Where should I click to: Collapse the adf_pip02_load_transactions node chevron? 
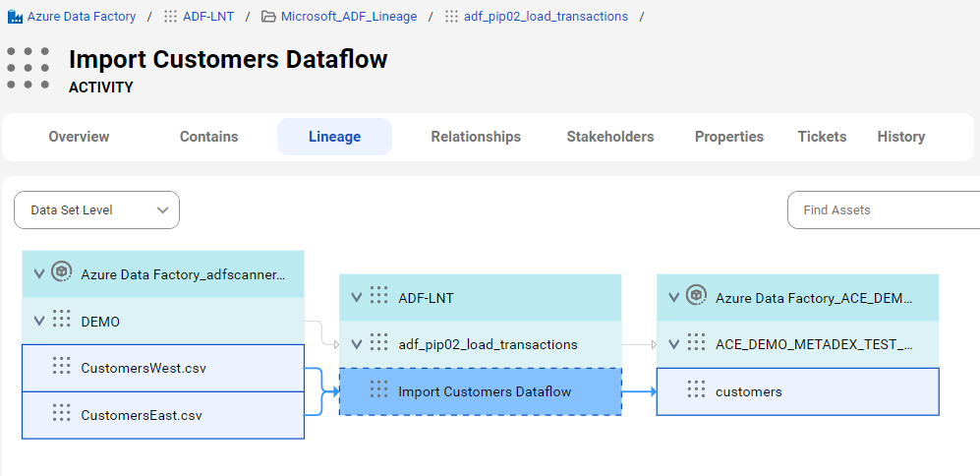click(x=356, y=344)
